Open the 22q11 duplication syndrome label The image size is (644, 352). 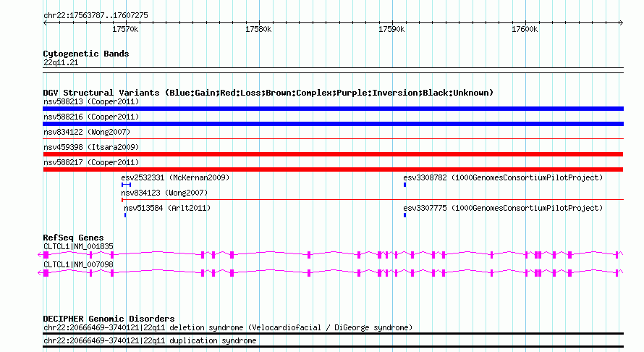pyautogui.click(x=150, y=341)
